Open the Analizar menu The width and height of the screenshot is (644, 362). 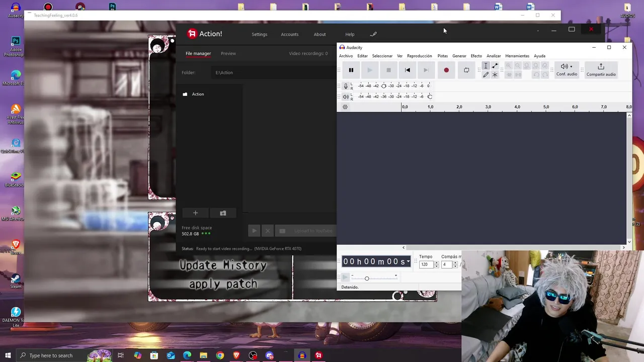tap(494, 56)
